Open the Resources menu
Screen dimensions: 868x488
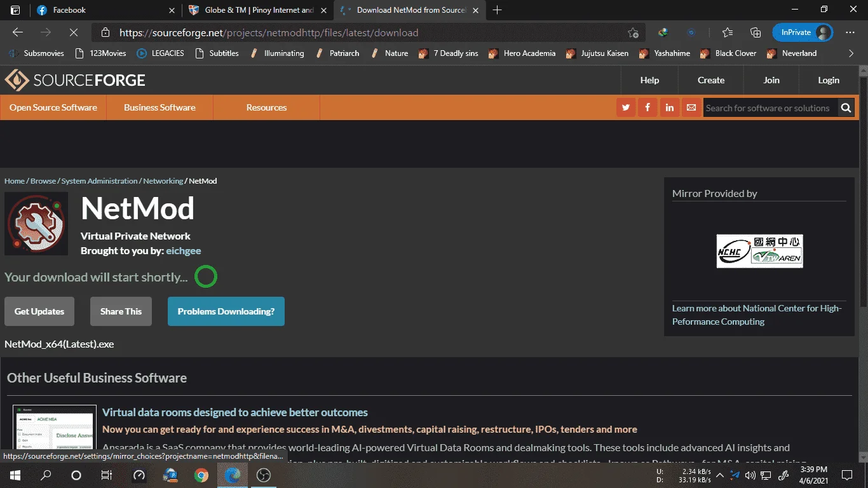266,107
